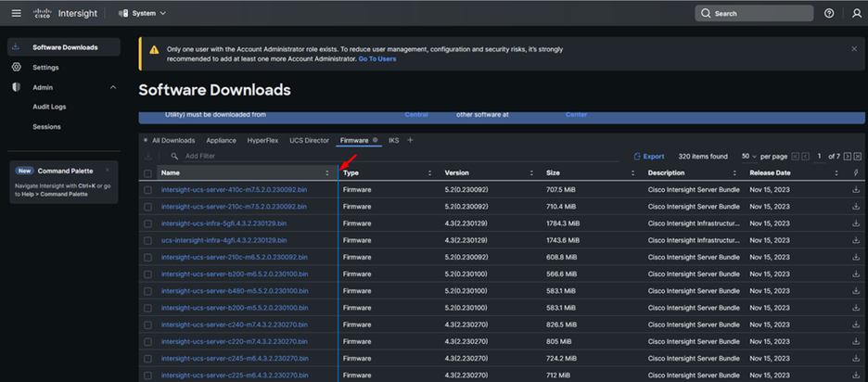Switch to the Appliance tab

tap(221, 140)
